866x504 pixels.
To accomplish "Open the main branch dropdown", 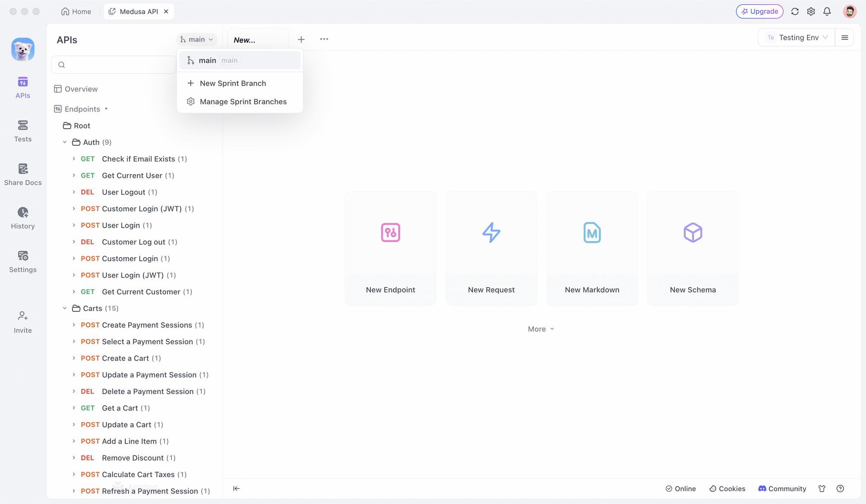I will [197, 39].
